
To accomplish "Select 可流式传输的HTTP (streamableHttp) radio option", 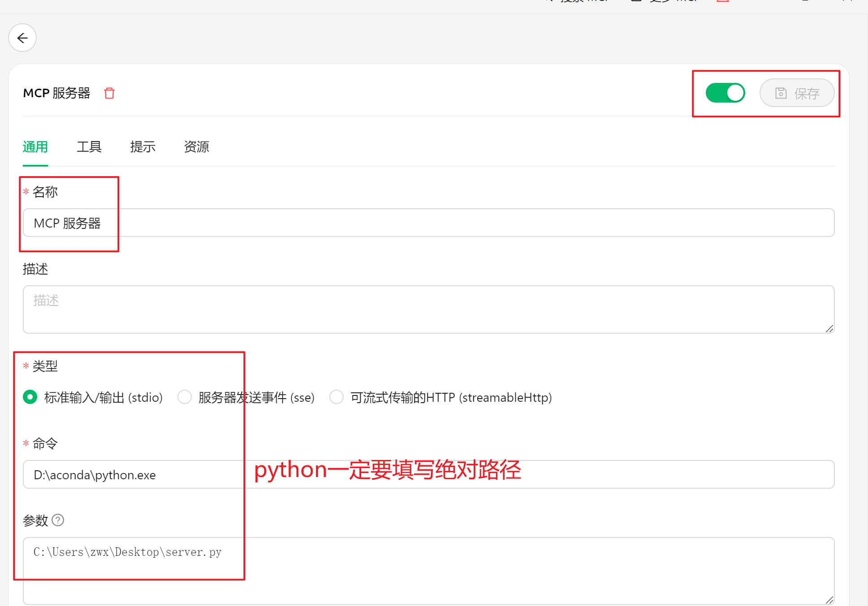I will coord(336,397).
